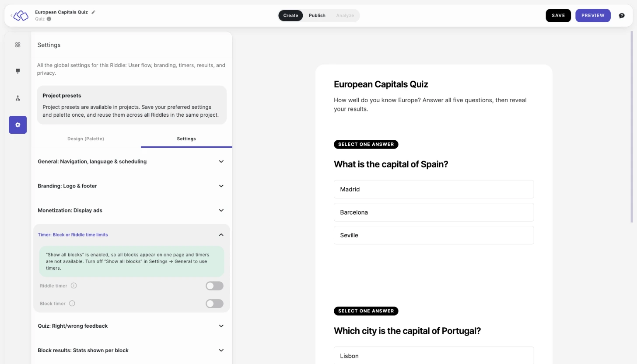Click the info icon beside Quiz type

(49, 19)
